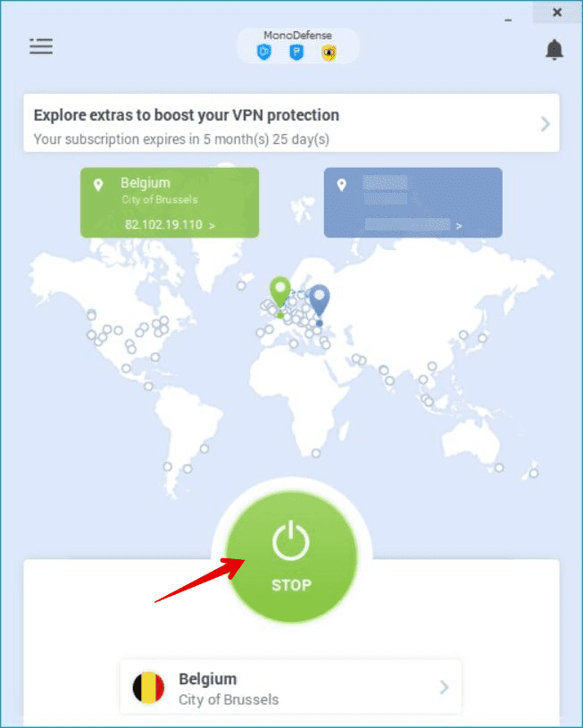Click the MonoDefense title label
The image size is (583, 728).
coord(297,36)
